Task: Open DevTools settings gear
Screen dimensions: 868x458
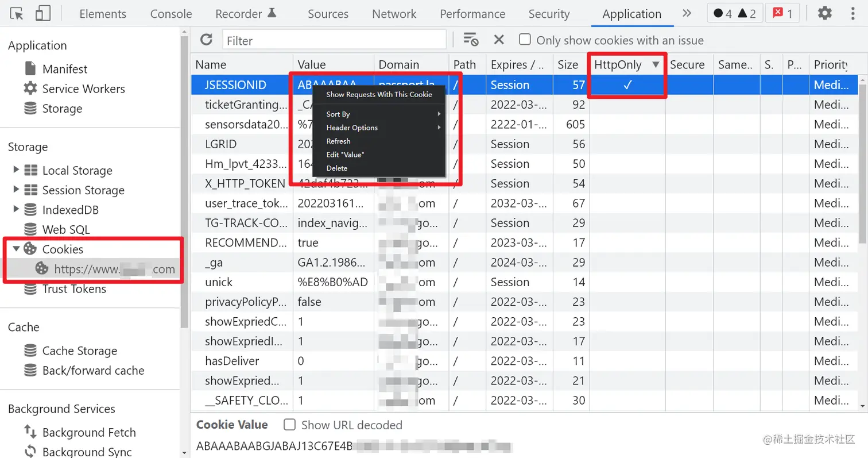Action: pyautogui.click(x=825, y=13)
